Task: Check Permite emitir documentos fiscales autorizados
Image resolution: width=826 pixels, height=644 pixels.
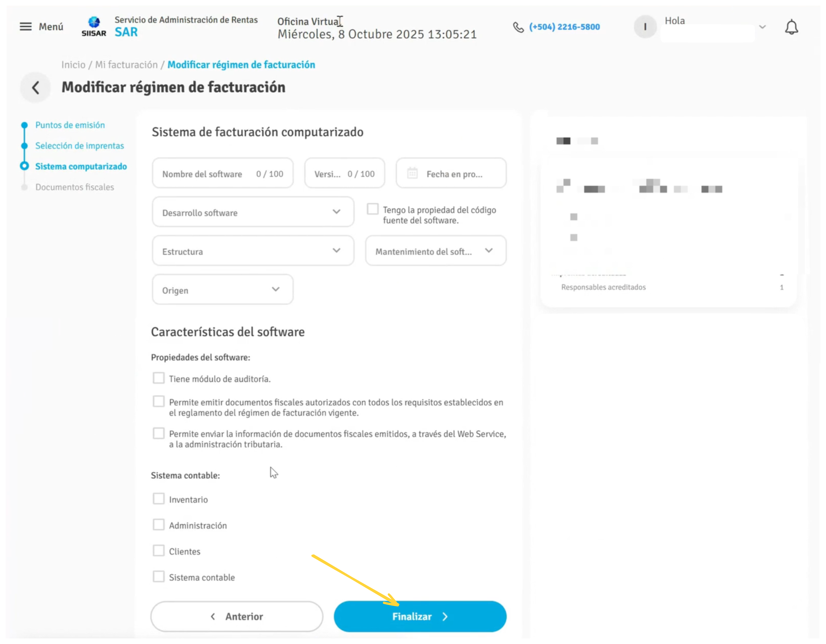Action: pos(158,402)
